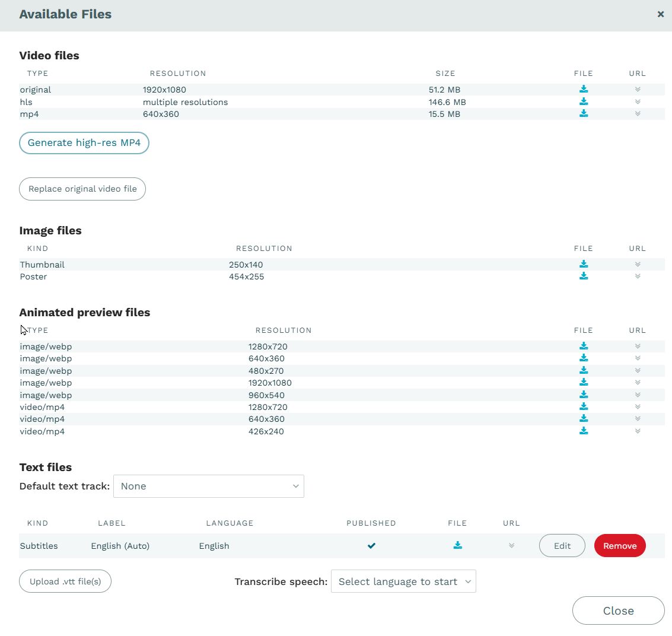Show URL of the Thumbnail image
The height and width of the screenshot is (636, 672).
(x=638, y=264)
